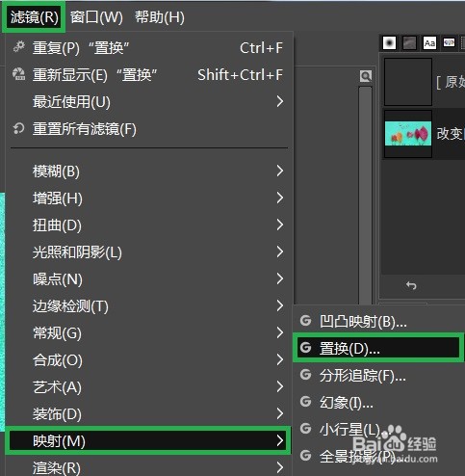Expand the 光照和阴影(L) submenu
465x476 pixels.
pos(149,252)
